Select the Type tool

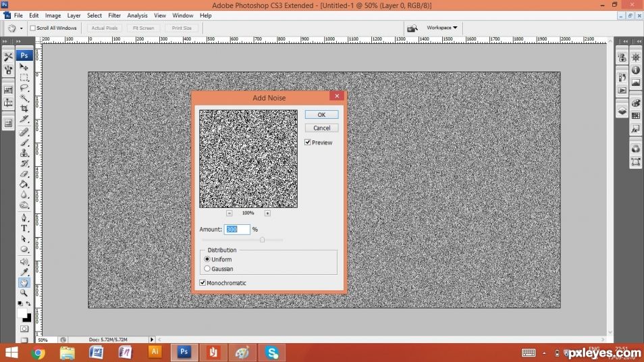tap(24, 228)
